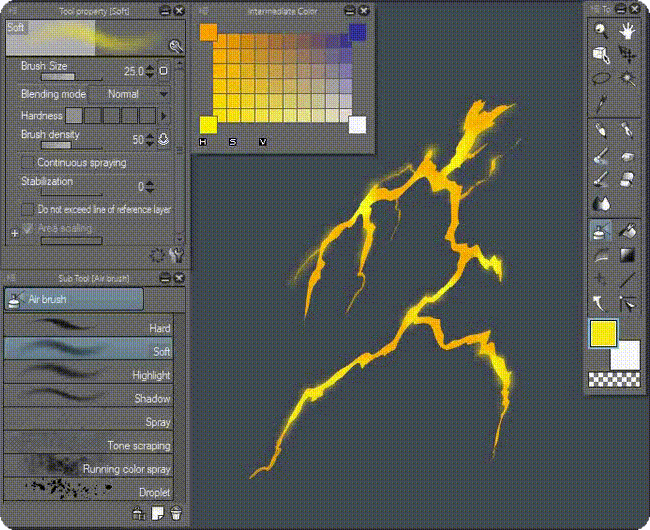This screenshot has width=650, height=530.
Task: Toggle the Area scaling checkbox
Action: (x=28, y=228)
